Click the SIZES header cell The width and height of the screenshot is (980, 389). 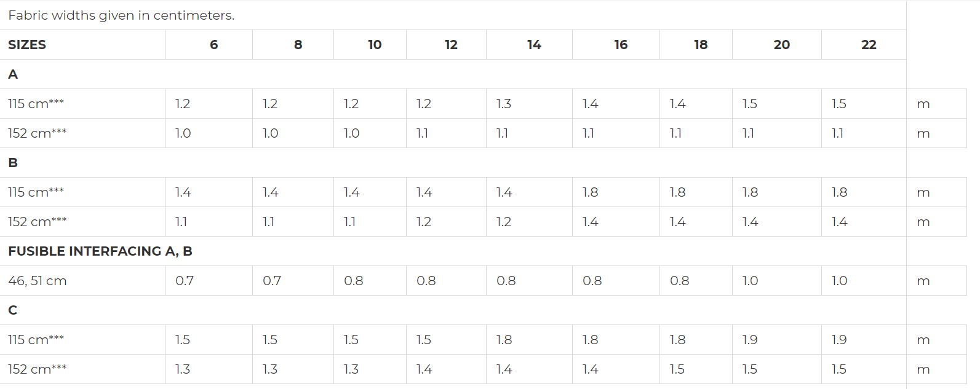coord(82,45)
